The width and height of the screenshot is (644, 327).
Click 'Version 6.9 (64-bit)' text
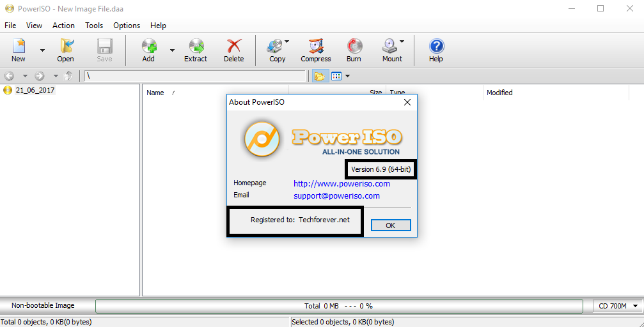(381, 169)
